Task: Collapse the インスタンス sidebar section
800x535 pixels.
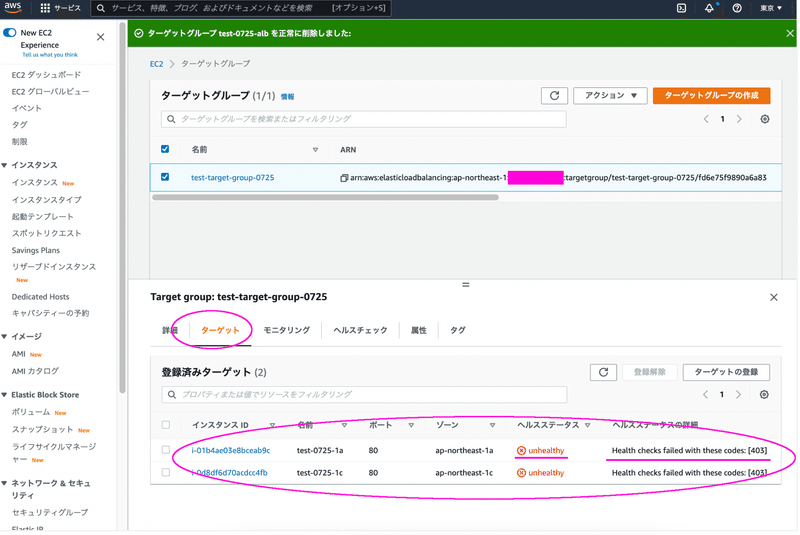Action: click(5, 165)
